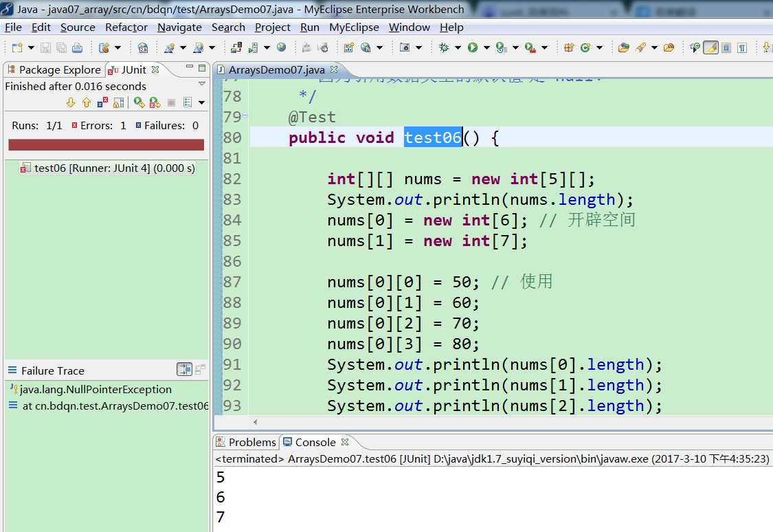Select Previous Failed Test arrow in JUnit

tap(87, 102)
